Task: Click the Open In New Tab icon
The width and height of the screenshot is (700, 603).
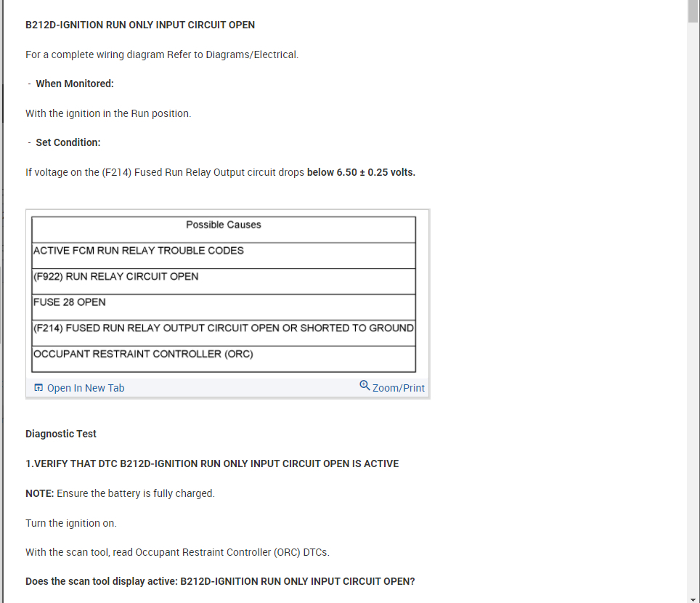Action: 38,388
